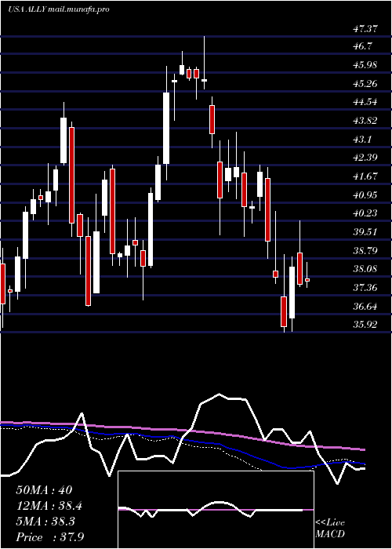Select the 42.39 price axis label
This screenshot has height=549, width=392.
tap(365, 158)
